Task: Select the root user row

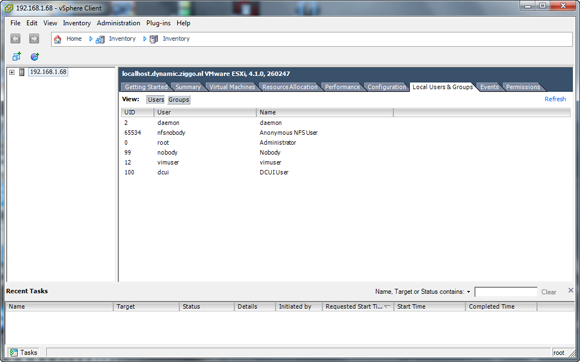Action: (346, 143)
